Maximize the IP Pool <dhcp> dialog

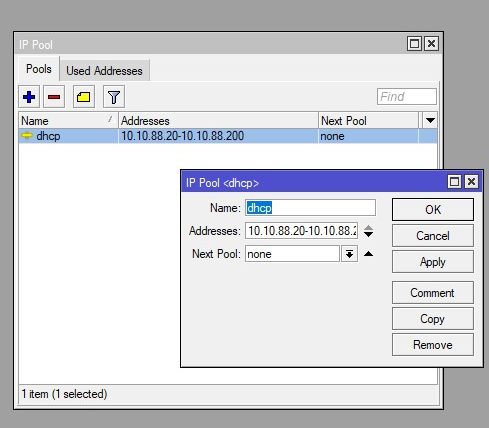(454, 182)
